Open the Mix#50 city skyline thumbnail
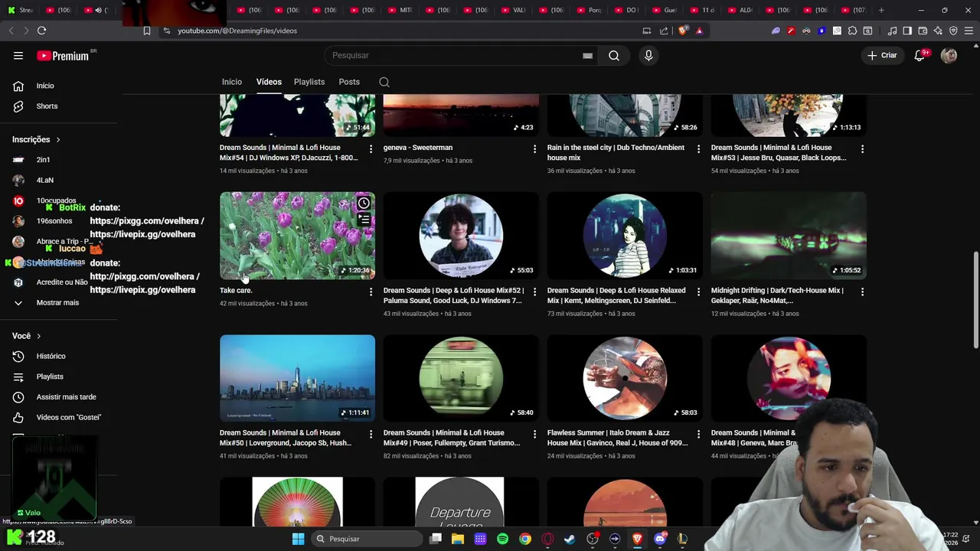This screenshot has width=980, height=551. click(x=297, y=378)
